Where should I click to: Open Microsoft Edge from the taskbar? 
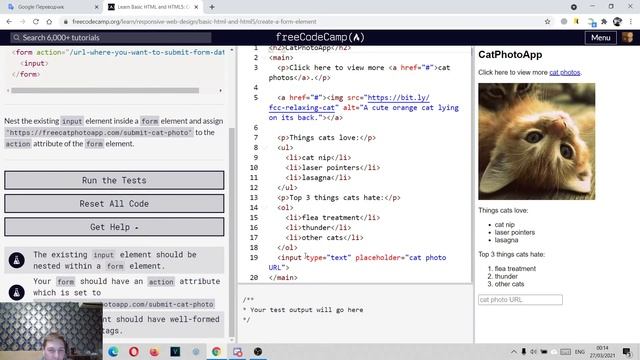point(113,351)
